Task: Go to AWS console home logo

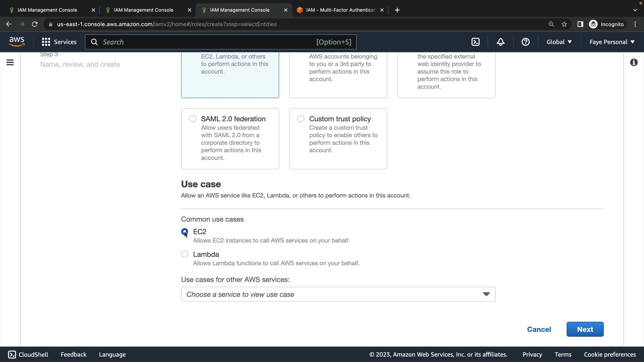Action: click(x=17, y=42)
